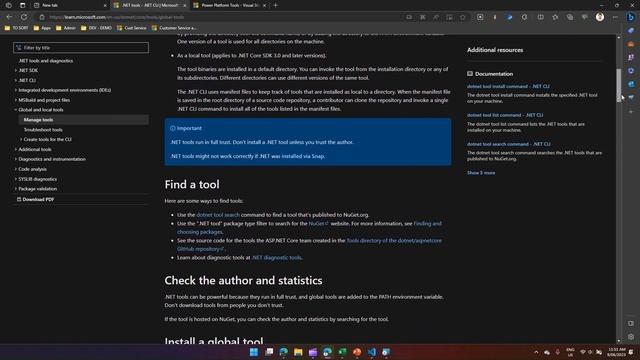Open Troubleshoot tools in the sidebar
The width and height of the screenshot is (640, 360).
(43, 130)
